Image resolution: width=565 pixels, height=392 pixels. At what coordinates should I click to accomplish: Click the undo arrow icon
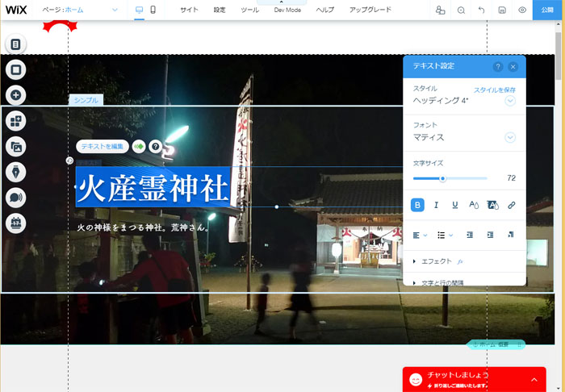(481, 10)
